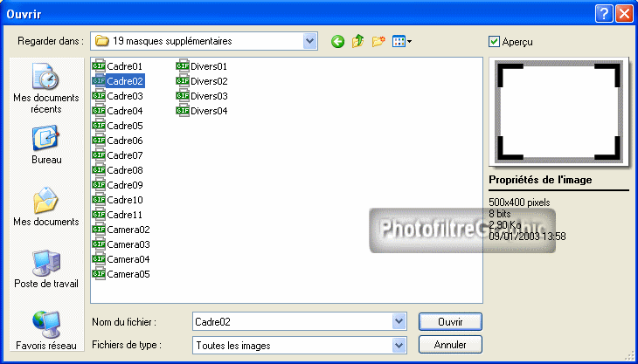Select Favoris réseau in sidebar
This screenshot has height=364, width=638.
(46, 330)
